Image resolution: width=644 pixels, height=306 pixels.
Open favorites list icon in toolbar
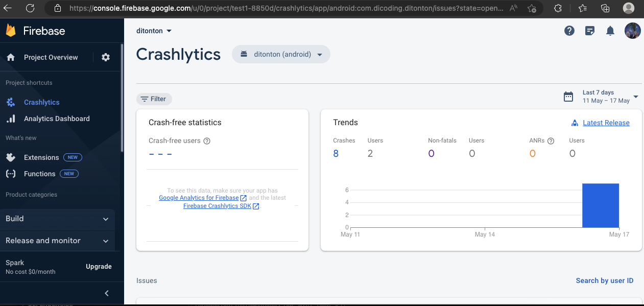(x=583, y=8)
